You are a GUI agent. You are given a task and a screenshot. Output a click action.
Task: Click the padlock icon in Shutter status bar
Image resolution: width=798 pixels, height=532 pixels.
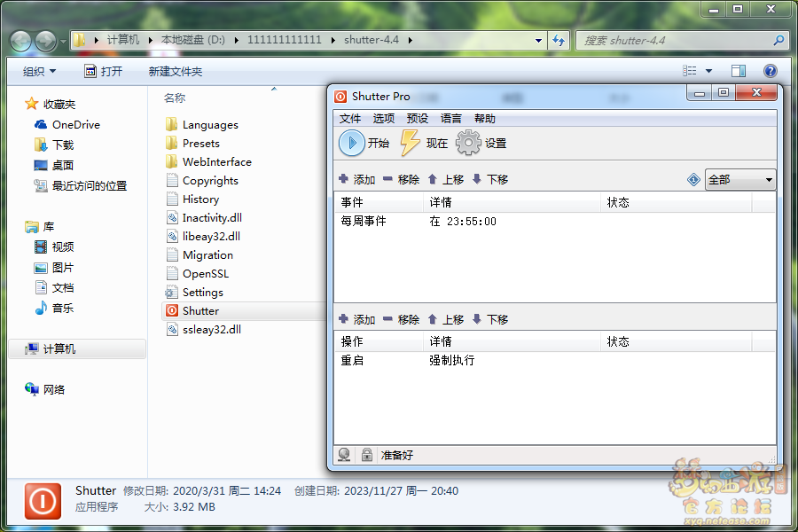point(366,455)
